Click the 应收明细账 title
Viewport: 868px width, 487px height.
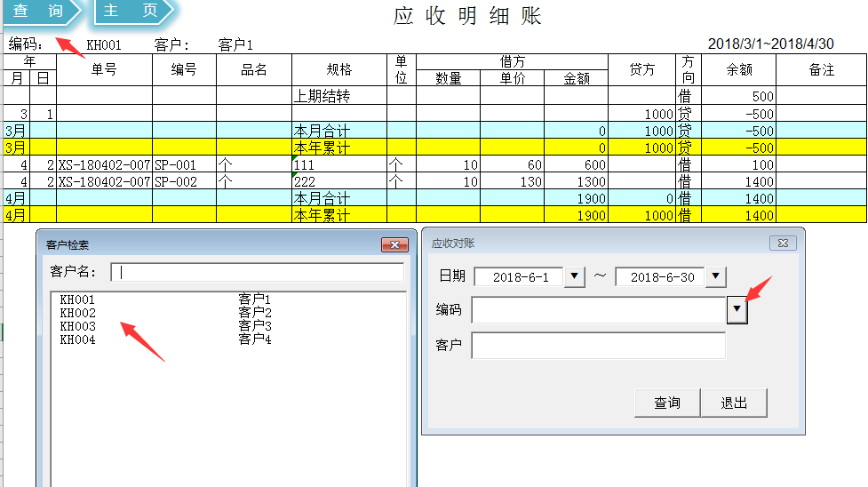coord(467,15)
